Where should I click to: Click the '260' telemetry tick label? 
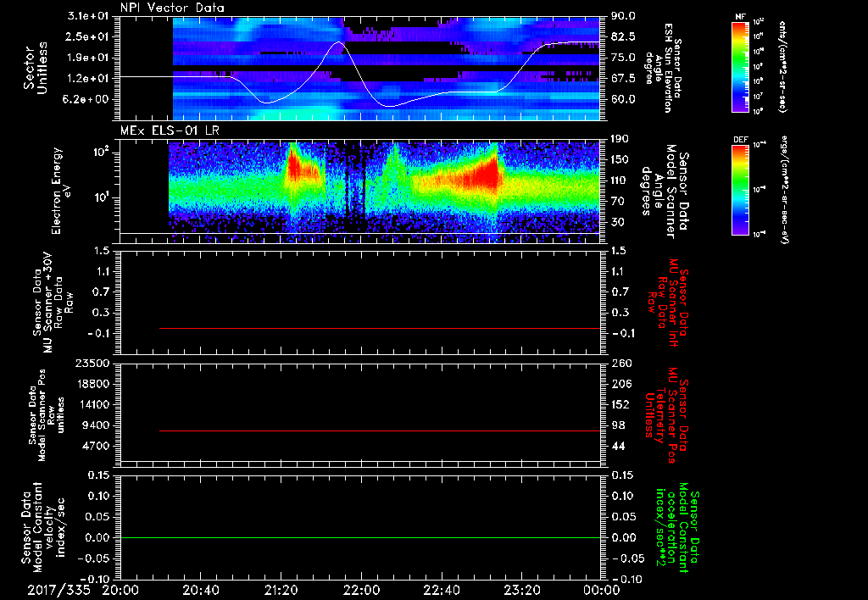tap(620, 363)
